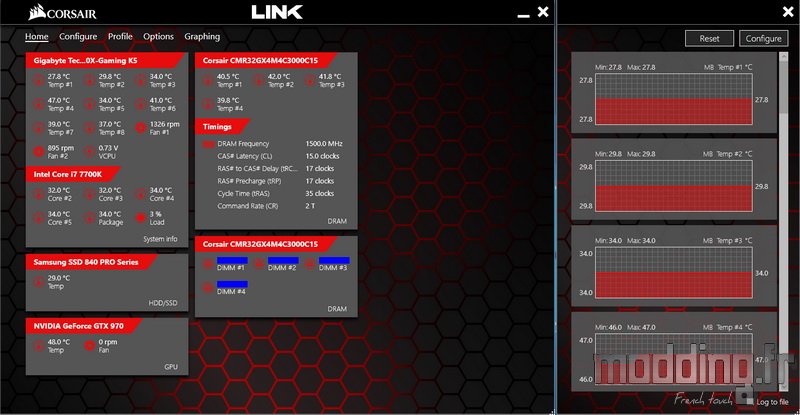Click CPU Core #2 temperature icon
Viewport: 800px width, 415px height.
click(38, 194)
